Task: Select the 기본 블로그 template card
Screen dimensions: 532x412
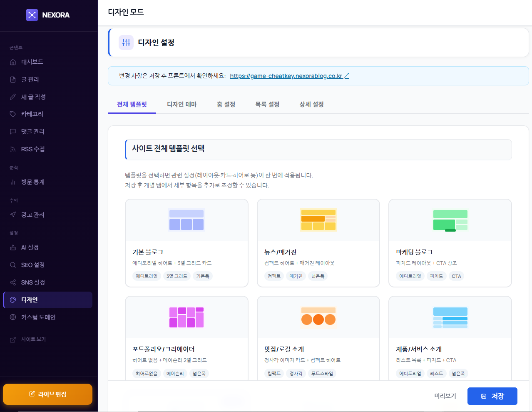Action: [186, 243]
